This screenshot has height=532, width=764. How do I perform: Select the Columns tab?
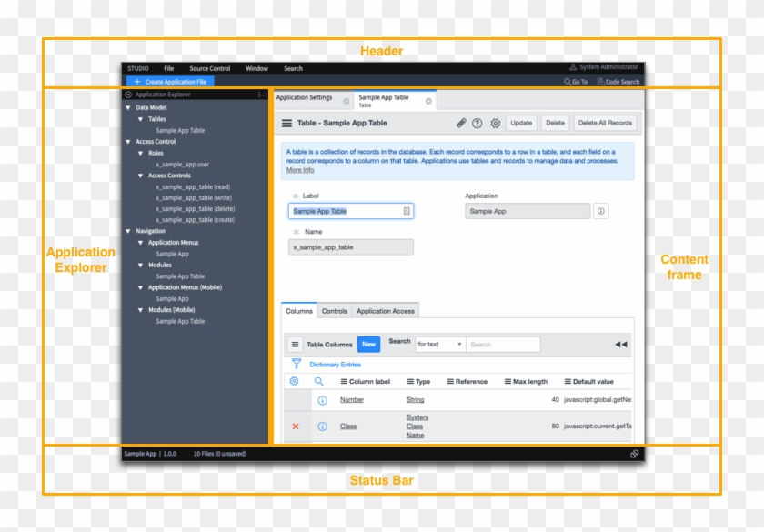[299, 311]
